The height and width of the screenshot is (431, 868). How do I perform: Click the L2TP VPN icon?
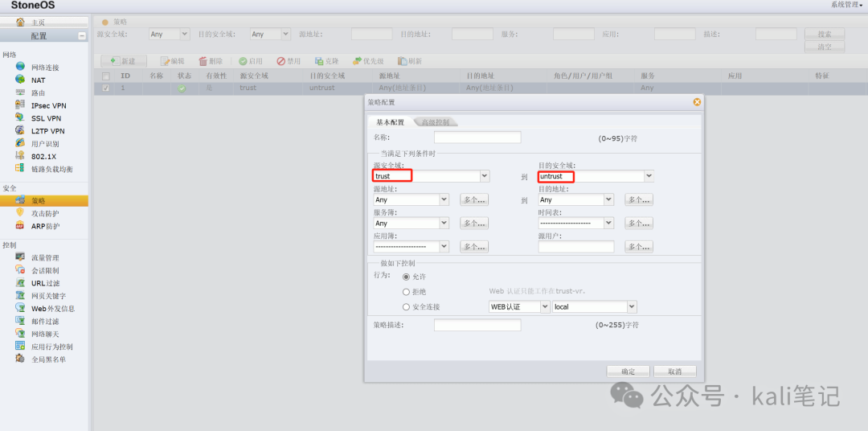[x=20, y=130]
